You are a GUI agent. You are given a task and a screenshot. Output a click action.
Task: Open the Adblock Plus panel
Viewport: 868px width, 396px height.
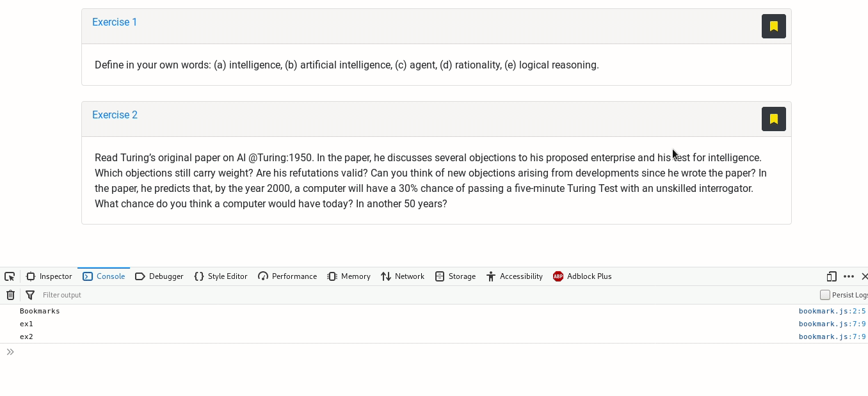[582, 276]
